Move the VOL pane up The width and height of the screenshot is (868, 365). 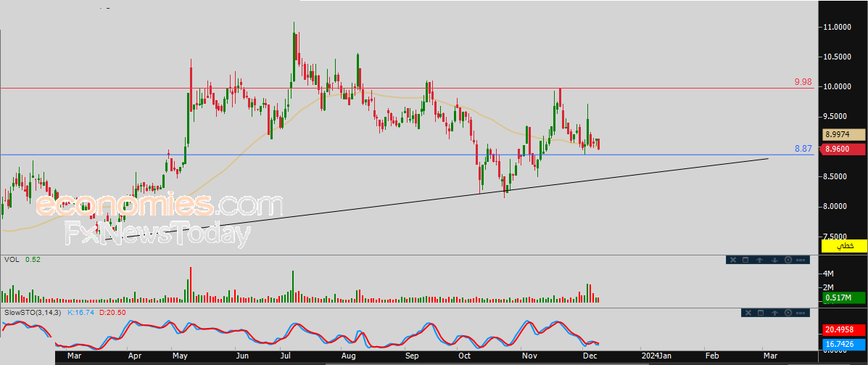pyautogui.click(x=759, y=260)
